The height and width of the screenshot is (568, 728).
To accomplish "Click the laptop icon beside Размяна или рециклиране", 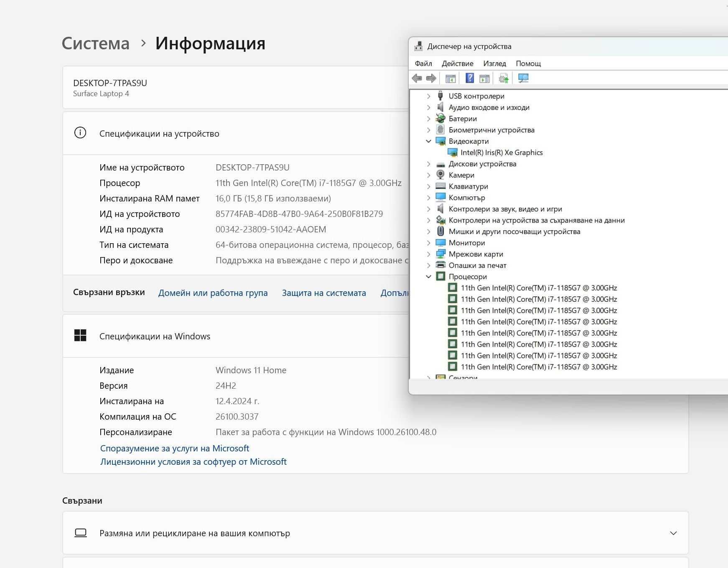I will tap(80, 533).
